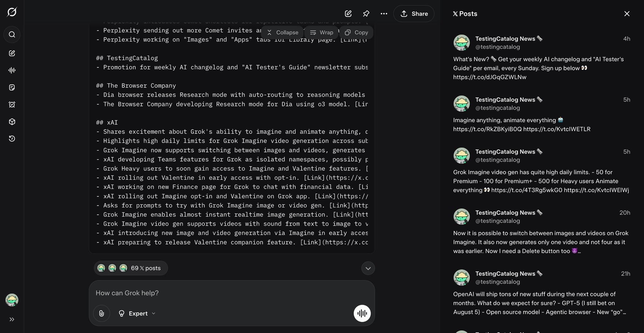
Task: Open the Expert mode dropdown
Action: pyautogui.click(x=137, y=313)
